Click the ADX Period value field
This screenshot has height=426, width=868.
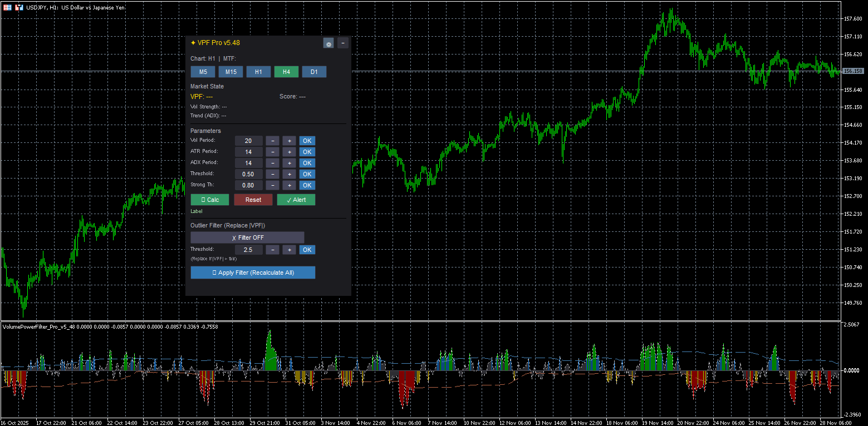click(248, 163)
